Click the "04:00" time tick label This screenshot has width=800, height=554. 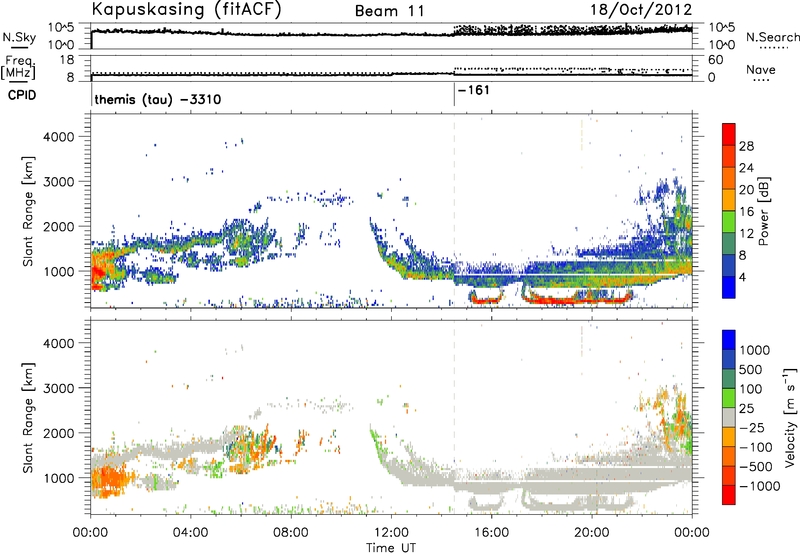pyautogui.click(x=190, y=533)
